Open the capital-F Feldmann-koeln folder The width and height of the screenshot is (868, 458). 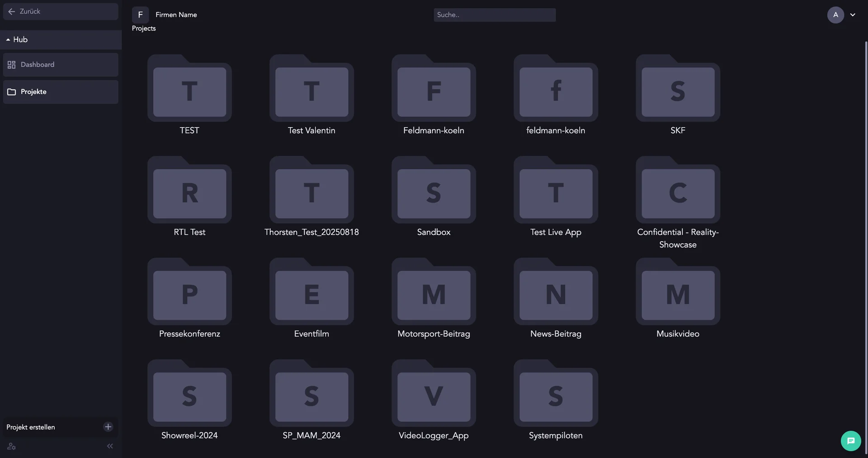coord(434,89)
